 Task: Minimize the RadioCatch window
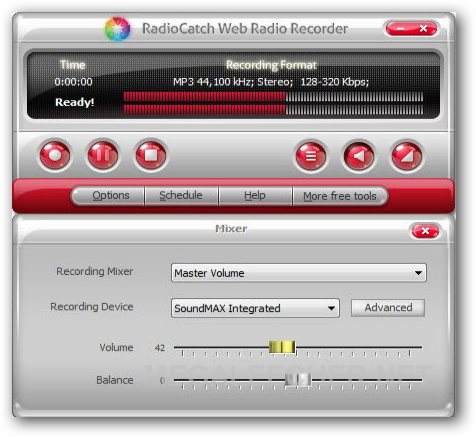pyautogui.click(x=400, y=29)
